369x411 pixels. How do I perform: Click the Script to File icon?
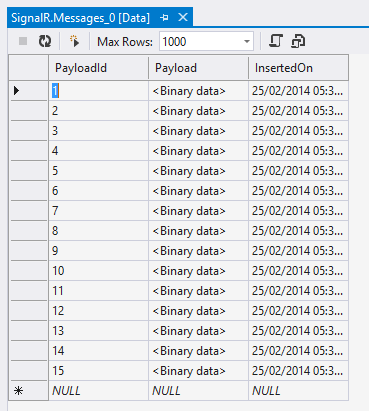pos(298,41)
